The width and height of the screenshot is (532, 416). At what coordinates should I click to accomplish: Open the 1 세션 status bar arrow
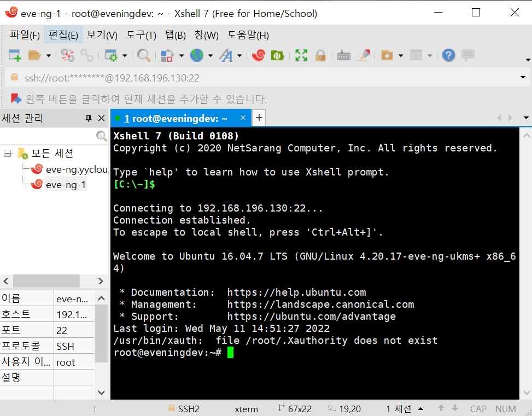pyautogui.click(x=420, y=408)
